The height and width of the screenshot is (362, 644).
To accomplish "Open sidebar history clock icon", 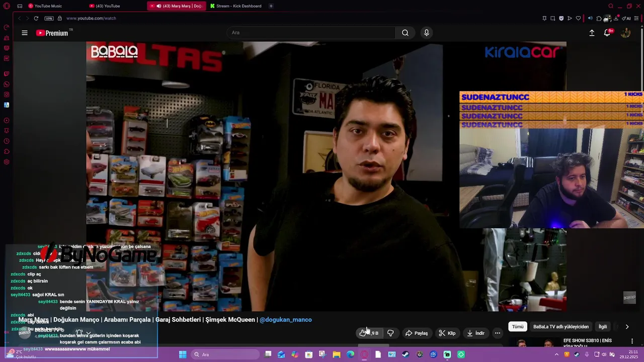I will [x=7, y=141].
